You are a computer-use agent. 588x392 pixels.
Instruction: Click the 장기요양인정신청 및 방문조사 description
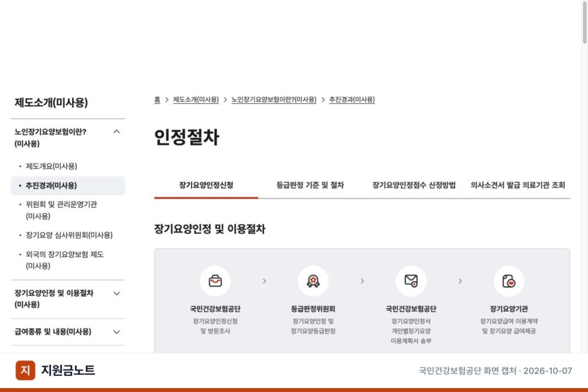(x=215, y=326)
